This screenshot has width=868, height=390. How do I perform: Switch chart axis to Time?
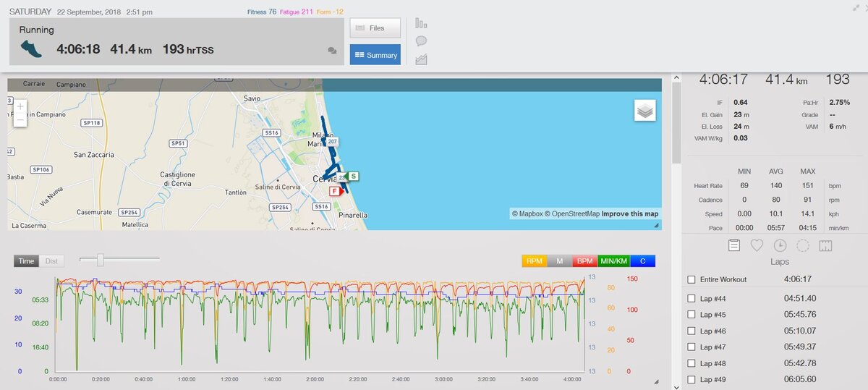[27, 261]
